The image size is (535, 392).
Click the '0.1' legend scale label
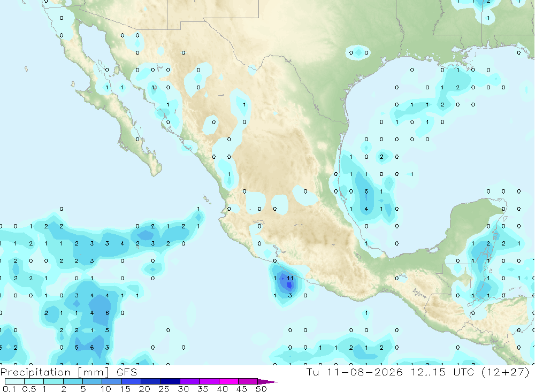pos(9,389)
